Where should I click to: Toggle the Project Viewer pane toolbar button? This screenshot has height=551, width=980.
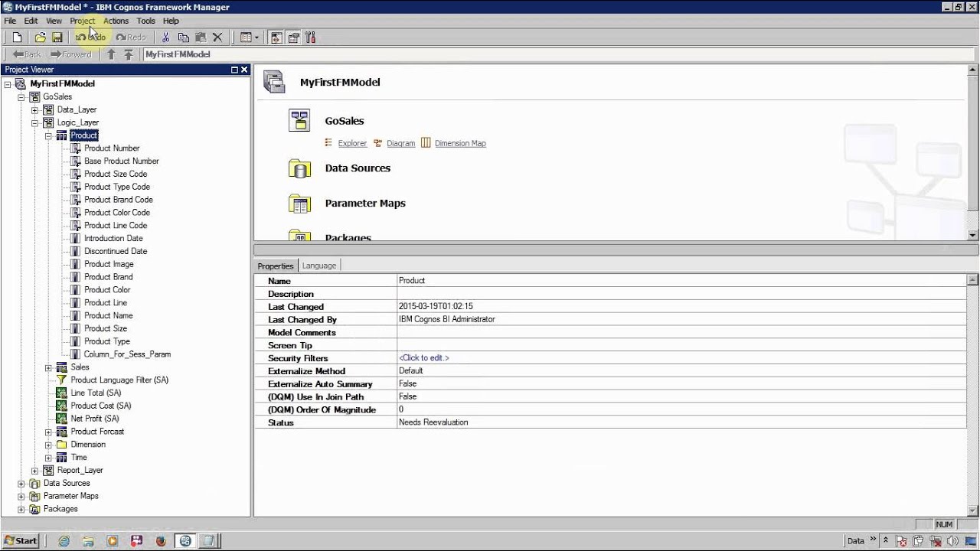pyautogui.click(x=276, y=37)
